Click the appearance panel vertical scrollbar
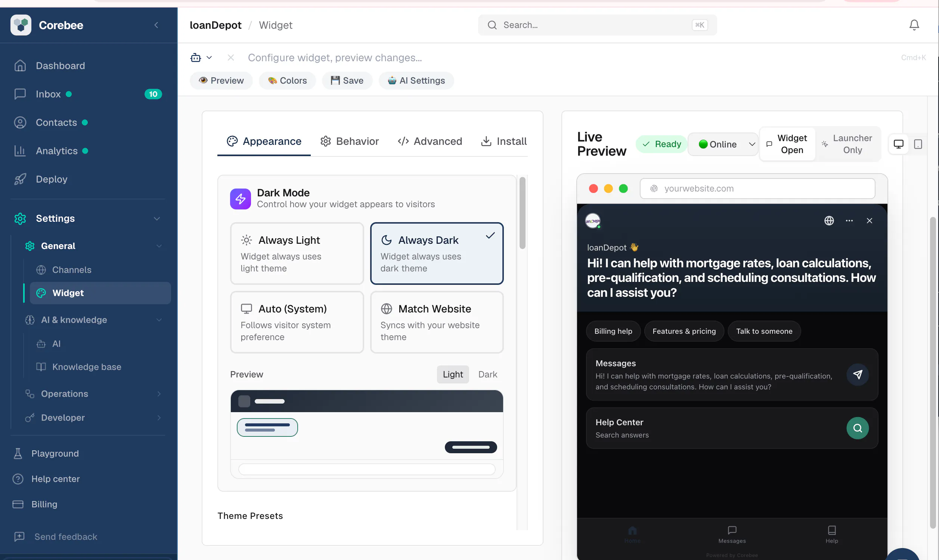The height and width of the screenshot is (560, 939). (522, 213)
